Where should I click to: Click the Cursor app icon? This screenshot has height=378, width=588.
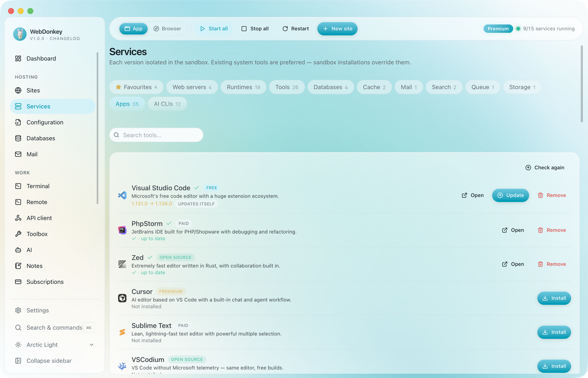(x=122, y=298)
